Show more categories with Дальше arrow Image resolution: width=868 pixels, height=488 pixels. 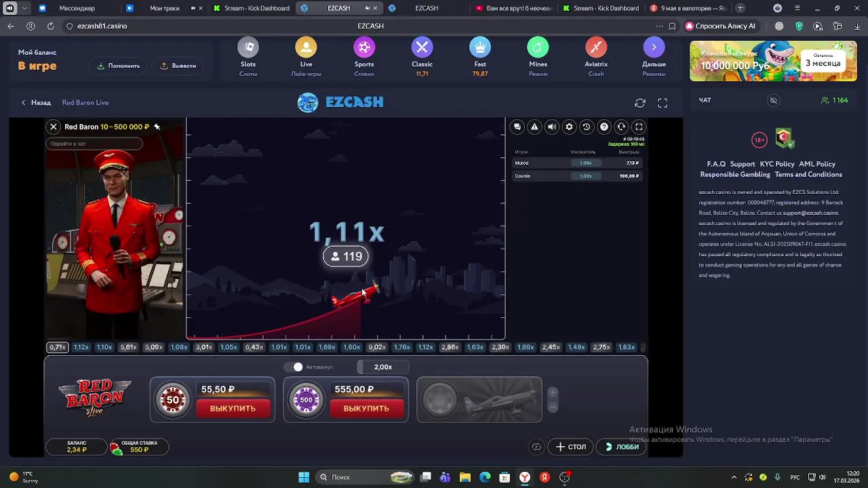click(x=654, y=47)
